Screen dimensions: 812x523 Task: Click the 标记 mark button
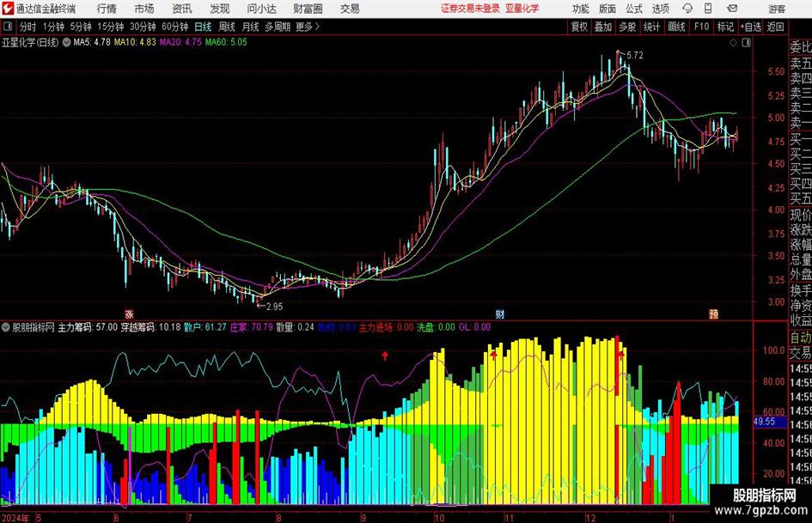[x=725, y=27]
